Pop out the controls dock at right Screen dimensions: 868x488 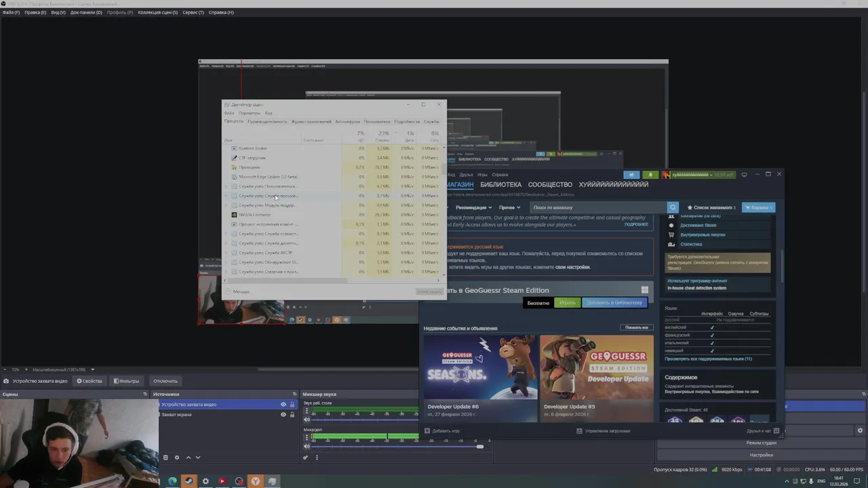(x=864, y=394)
